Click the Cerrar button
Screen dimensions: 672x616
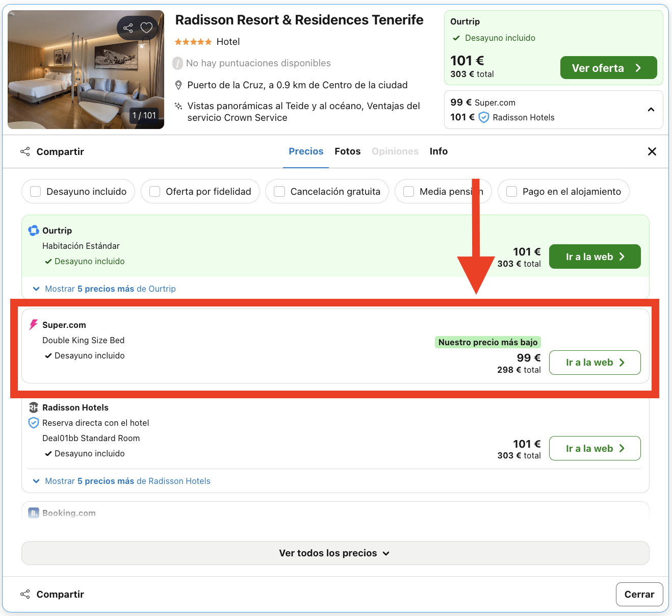click(x=639, y=595)
